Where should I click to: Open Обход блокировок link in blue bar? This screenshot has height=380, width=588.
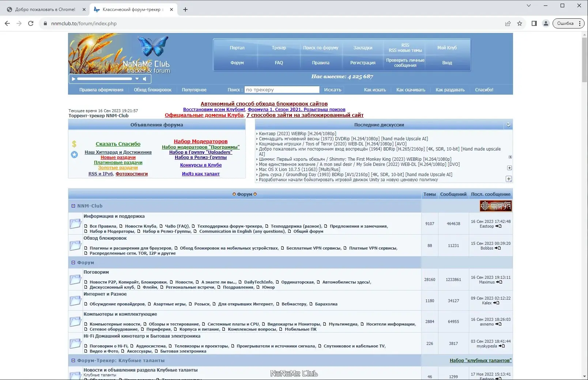point(152,90)
